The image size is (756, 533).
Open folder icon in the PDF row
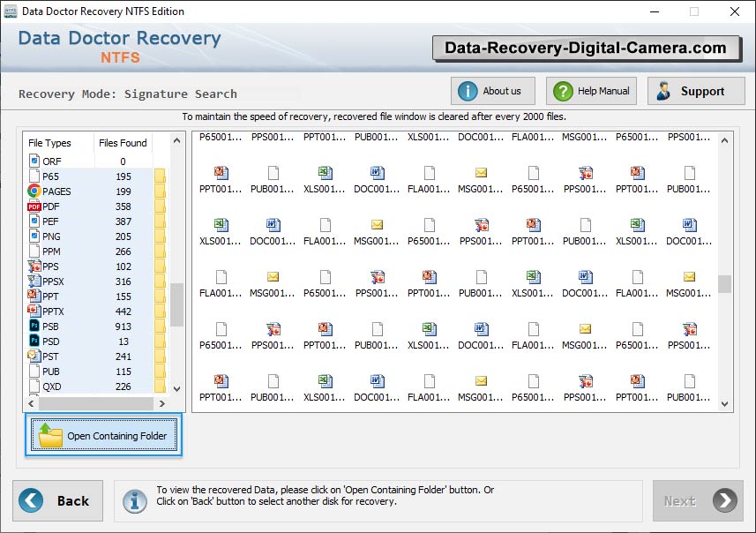pos(160,206)
